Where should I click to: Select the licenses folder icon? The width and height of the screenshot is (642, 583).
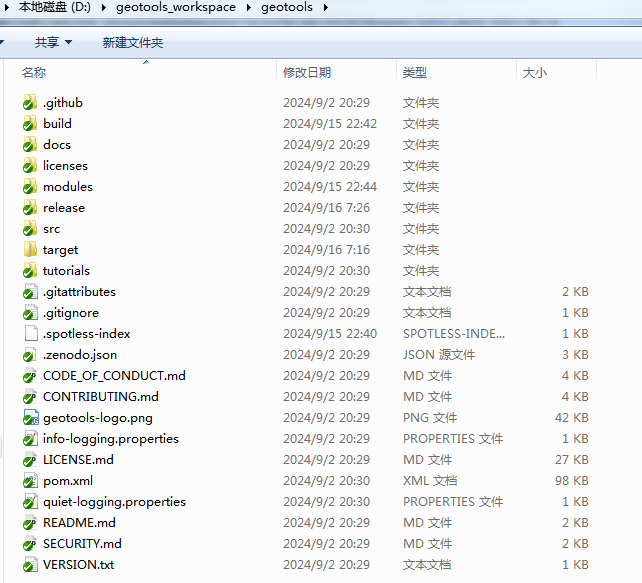click(x=30, y=165)
